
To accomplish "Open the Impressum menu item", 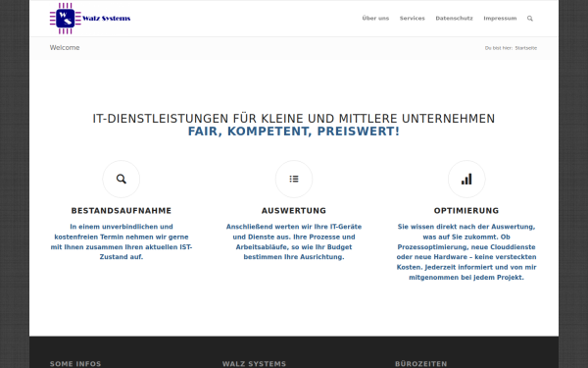I will coord(500,19).
